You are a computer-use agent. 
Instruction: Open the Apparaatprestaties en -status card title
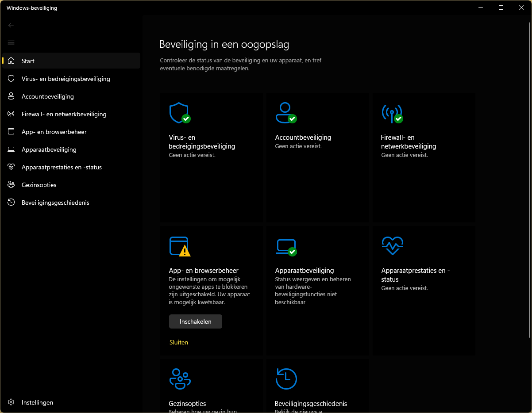point(416,275)
